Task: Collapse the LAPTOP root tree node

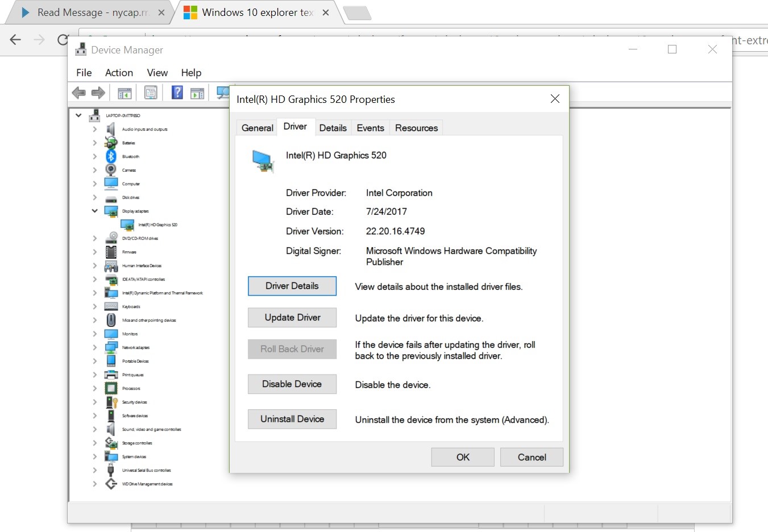Action: click(x=78, y=115)
